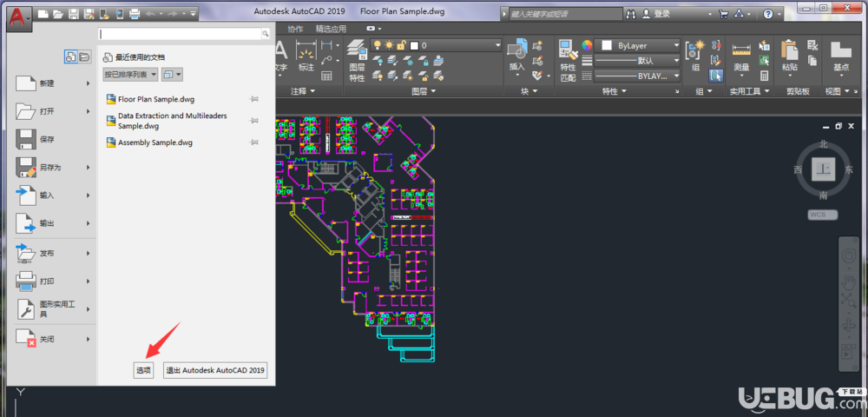This screenshot has height=417, width=868.
Task: Click the 粘贴 paste tool
Action: pos(790,57)
